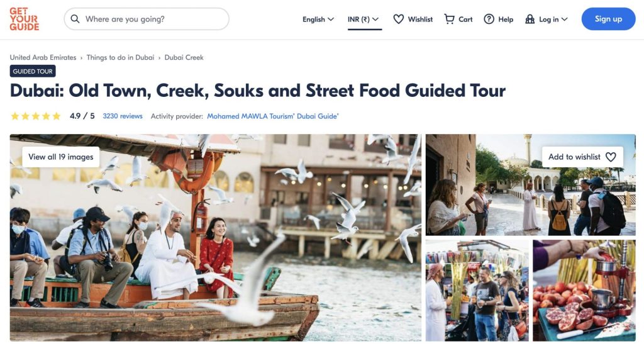Click the GetYourGuide logo
644x346 pixels.
(x=25, y=19)
